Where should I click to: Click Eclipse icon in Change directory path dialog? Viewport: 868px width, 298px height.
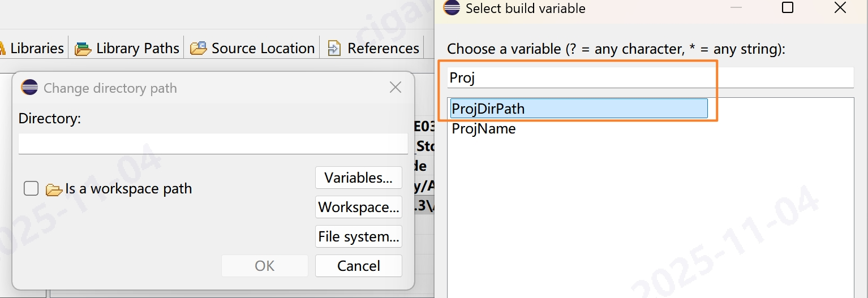click(29, 88)
